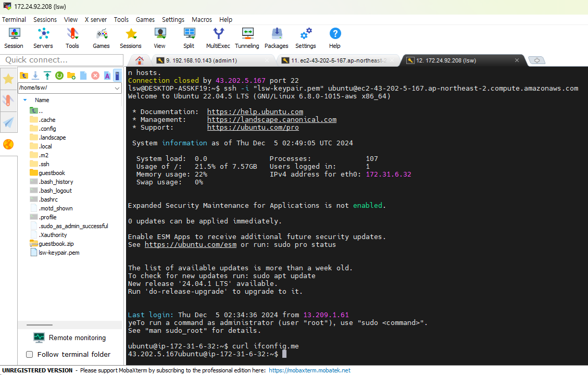Screen dimensions: 588x375
Task: Switch to tab 9. 192.168.10.143 (admin1)
Action: tap(212, 60)
